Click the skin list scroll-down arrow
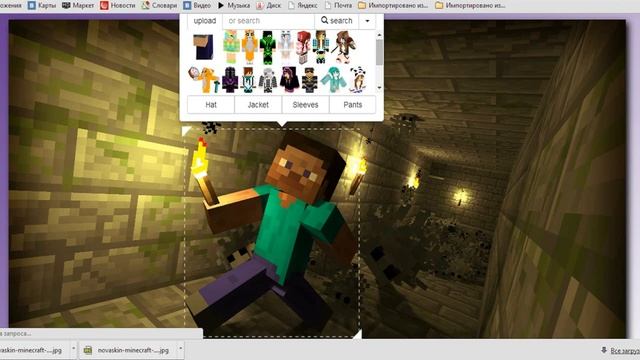Viewport: 640px width, 360px height. tap(380, 88)
